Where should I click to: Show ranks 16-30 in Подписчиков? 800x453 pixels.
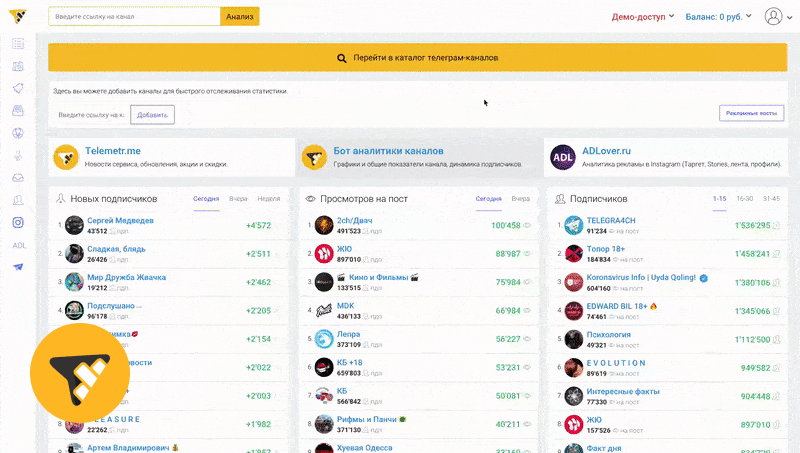click(744, 198)
